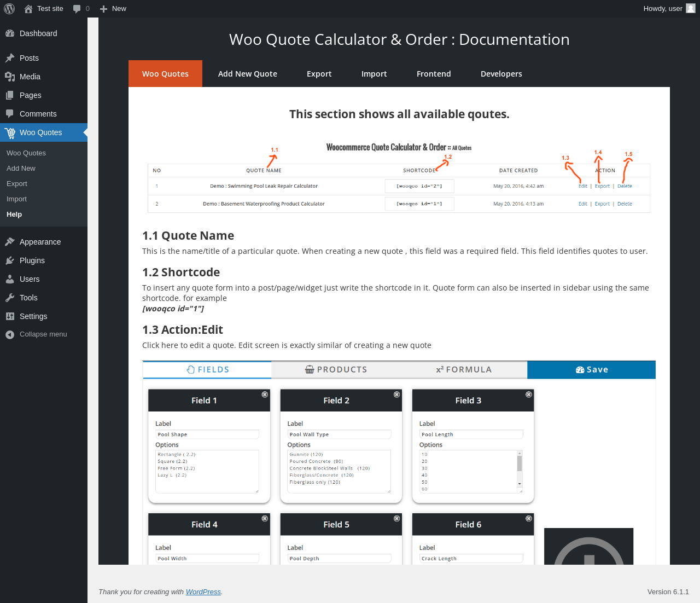Click the Users person icon
The width and height of the screenshot is (700, 603).
[10, 279]
